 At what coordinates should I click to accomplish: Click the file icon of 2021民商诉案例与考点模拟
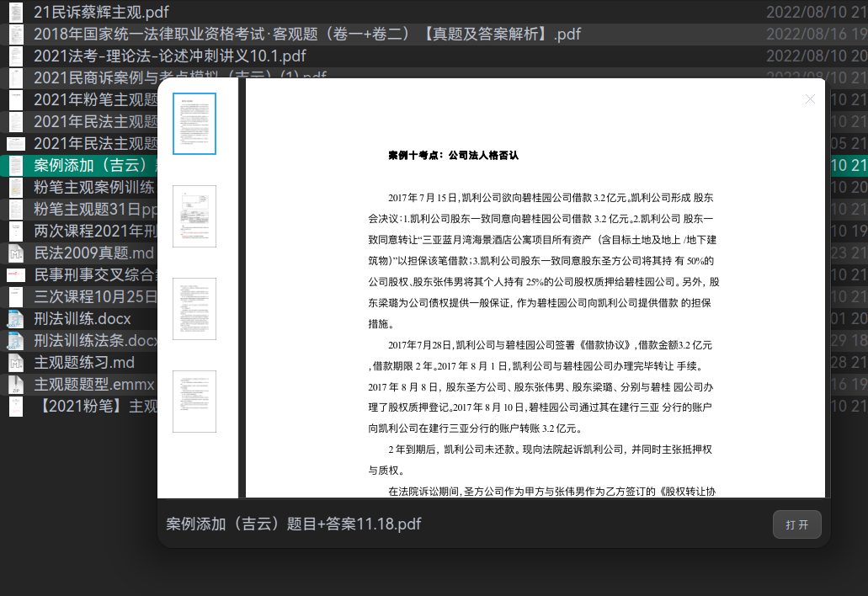(x=16, y=78)
